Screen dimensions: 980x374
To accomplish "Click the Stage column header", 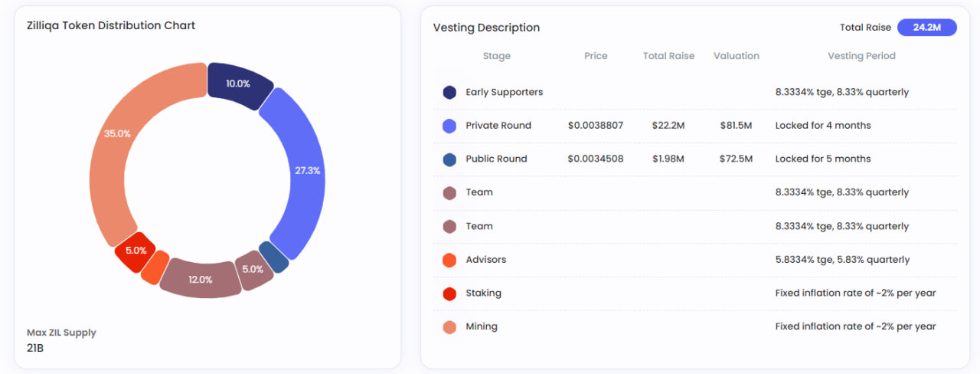I will click(497, 56).
